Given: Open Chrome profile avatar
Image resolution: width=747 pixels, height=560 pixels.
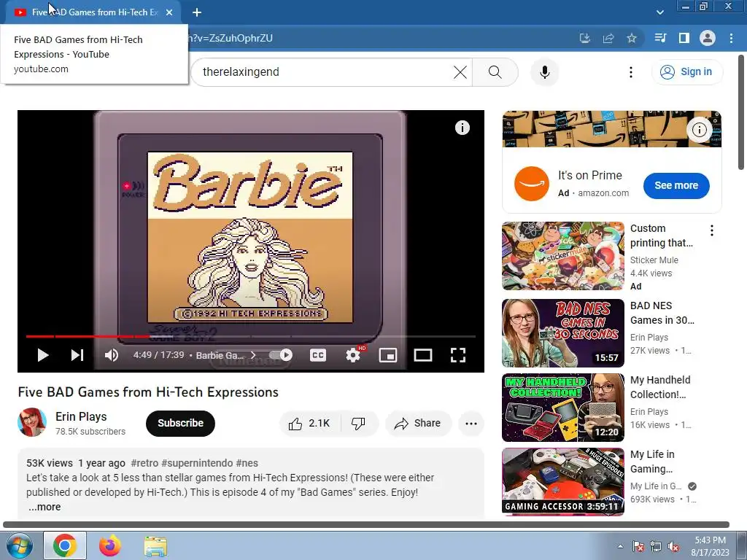Looking at the screenshot, I should (x=708, y=38).
